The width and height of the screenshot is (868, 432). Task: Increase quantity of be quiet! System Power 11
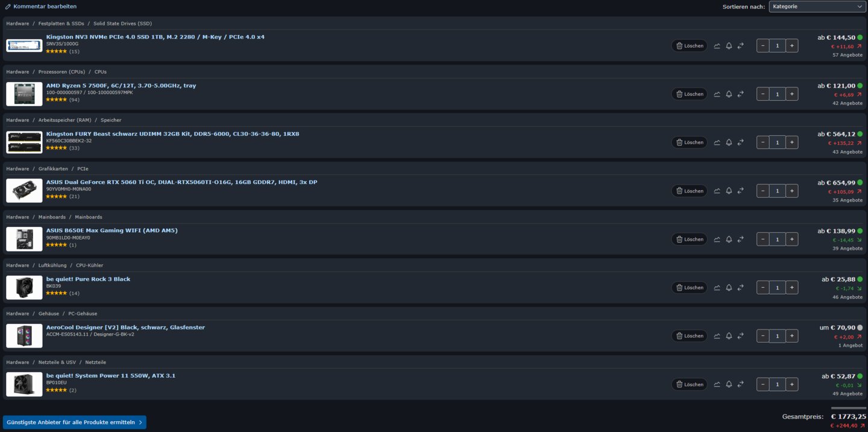(792, 384)
